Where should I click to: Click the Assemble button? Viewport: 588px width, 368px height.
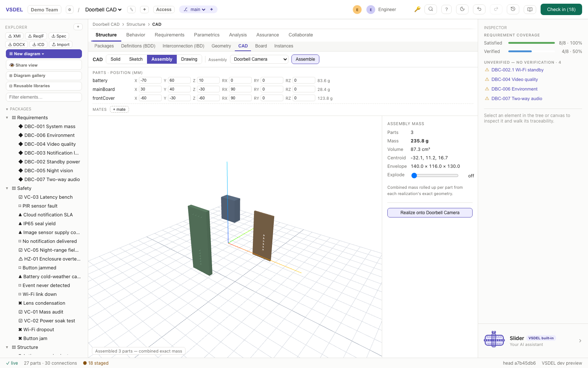coord(305,59)
